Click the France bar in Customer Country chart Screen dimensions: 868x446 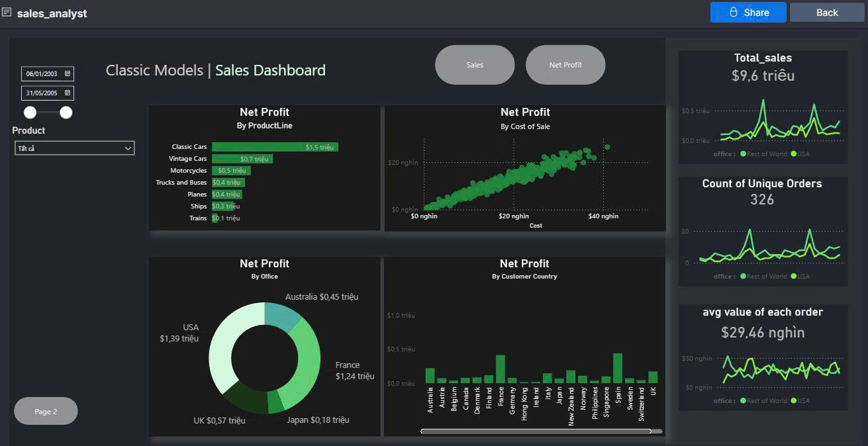[x=501, y=369]
